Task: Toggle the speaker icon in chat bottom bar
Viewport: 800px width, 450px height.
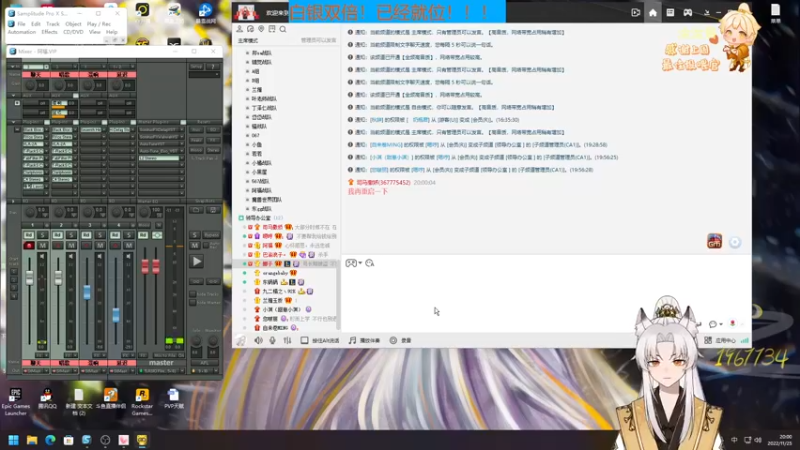Action: 258,340
